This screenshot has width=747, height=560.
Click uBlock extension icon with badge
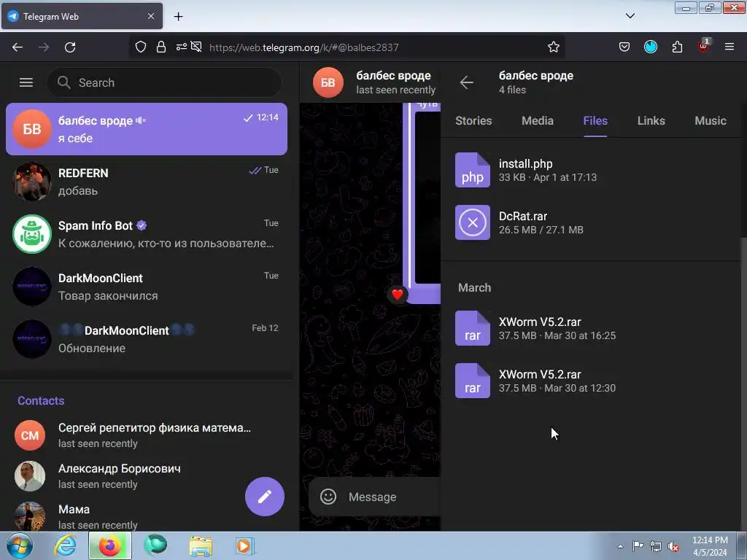(x=704, y=45)
